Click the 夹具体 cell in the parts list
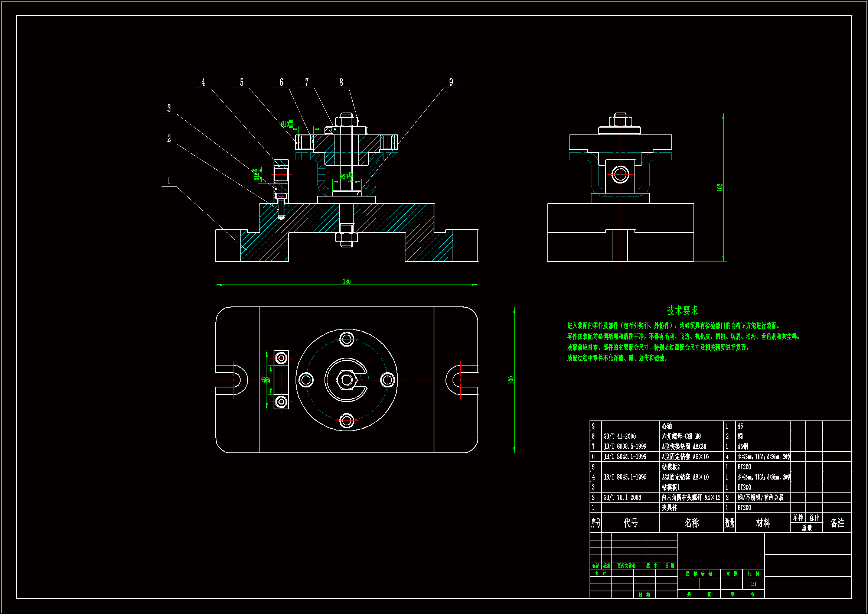 coord(669,508)
